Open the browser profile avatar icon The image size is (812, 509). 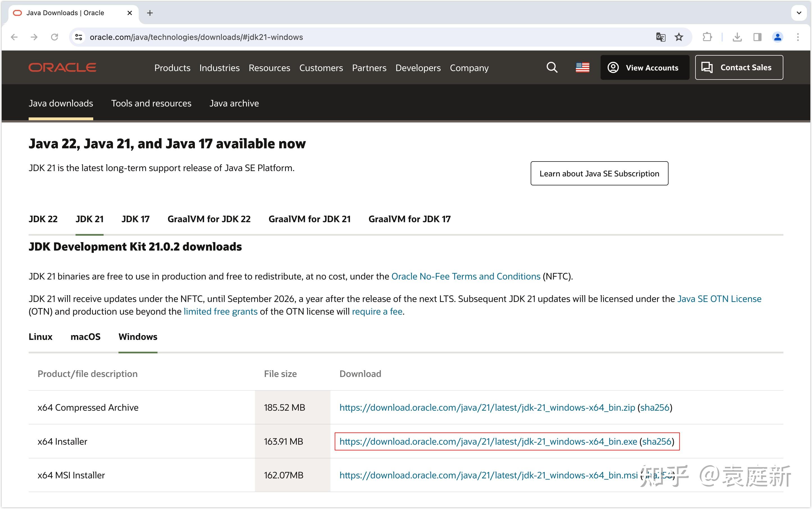click(778, 37)
